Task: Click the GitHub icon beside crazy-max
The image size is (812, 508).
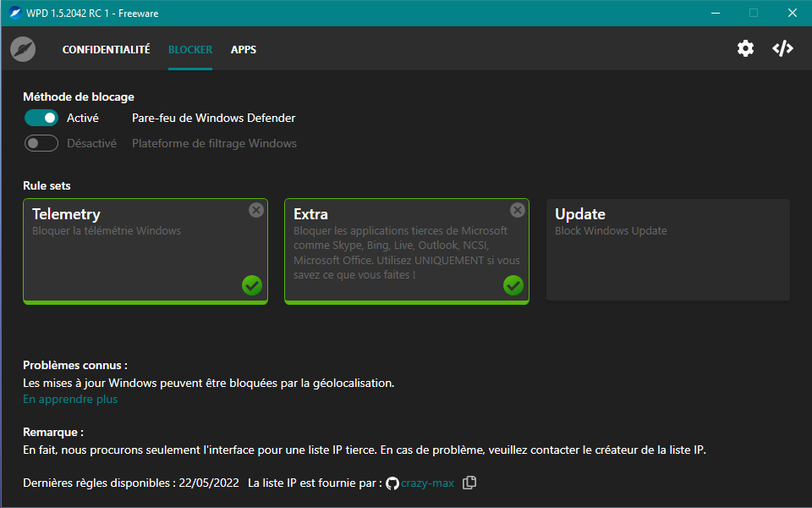Action: pyautogui.click(x=392, y=483)
